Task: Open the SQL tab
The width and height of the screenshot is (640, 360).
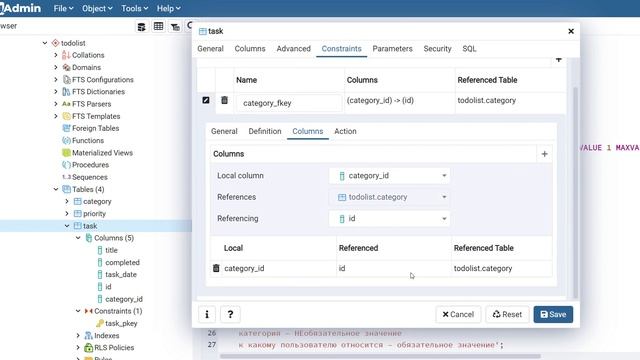Action: (x=469, y=49)
